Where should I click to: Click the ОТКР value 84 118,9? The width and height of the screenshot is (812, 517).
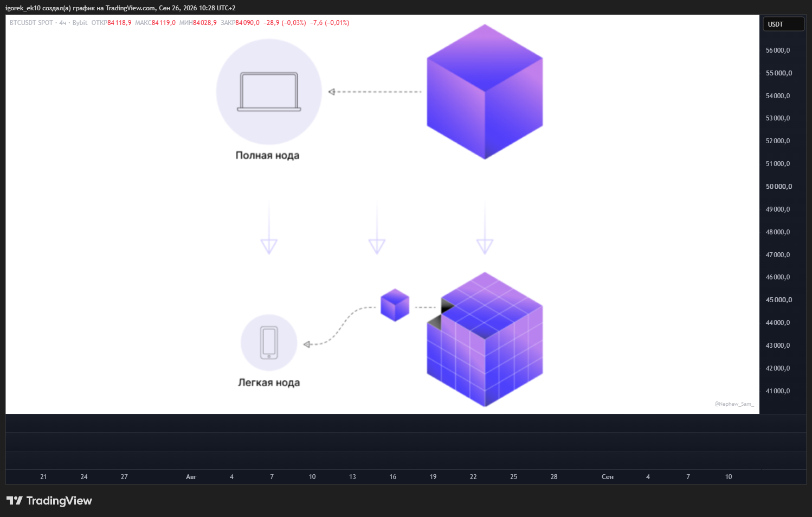point(119,23)
